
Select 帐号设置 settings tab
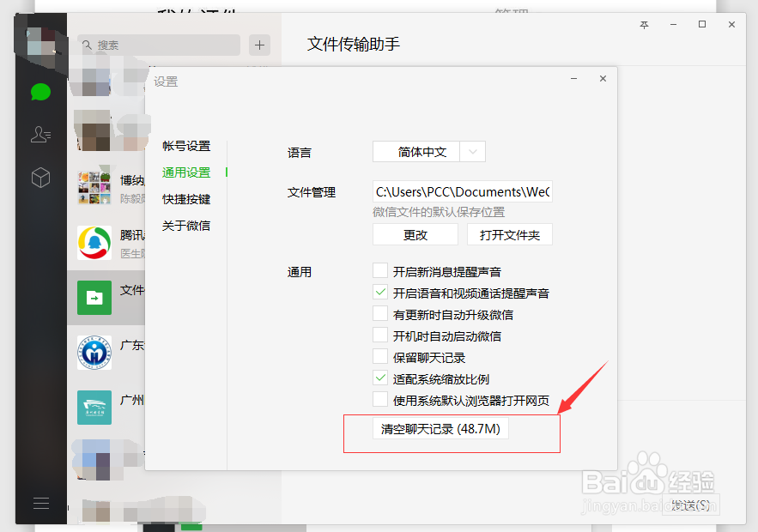click(186, 146)
